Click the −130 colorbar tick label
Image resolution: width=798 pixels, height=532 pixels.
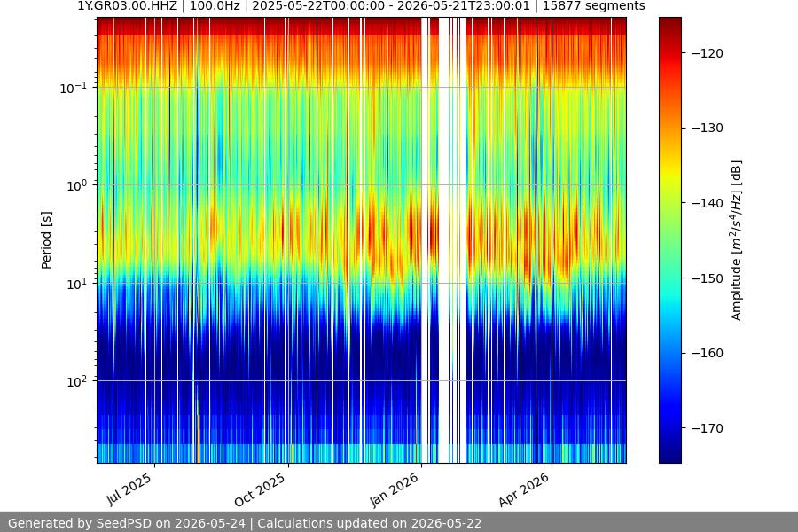tap(708, 128)
